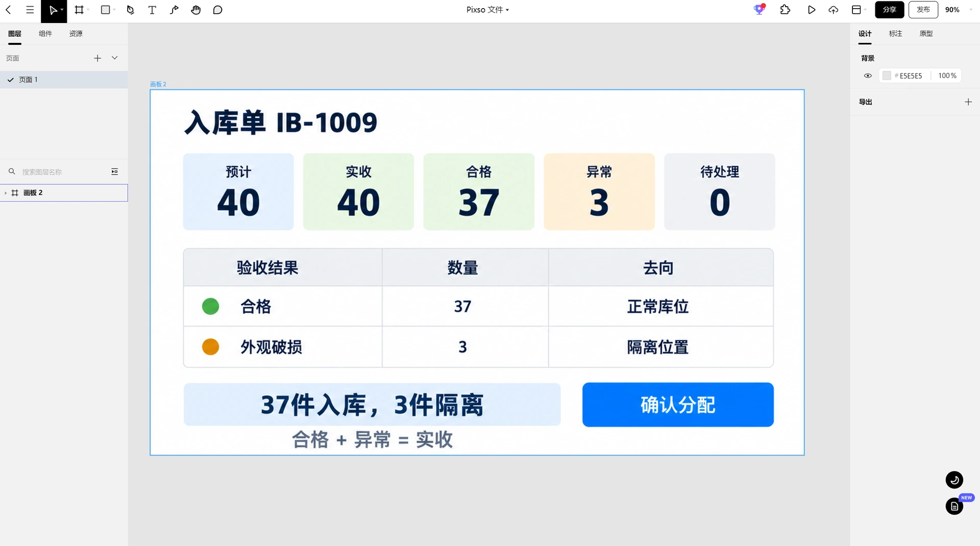Viewport: 980px width, 546px height.
Task: Go back with the top-left arrow
Action: [x=8, y=10]
